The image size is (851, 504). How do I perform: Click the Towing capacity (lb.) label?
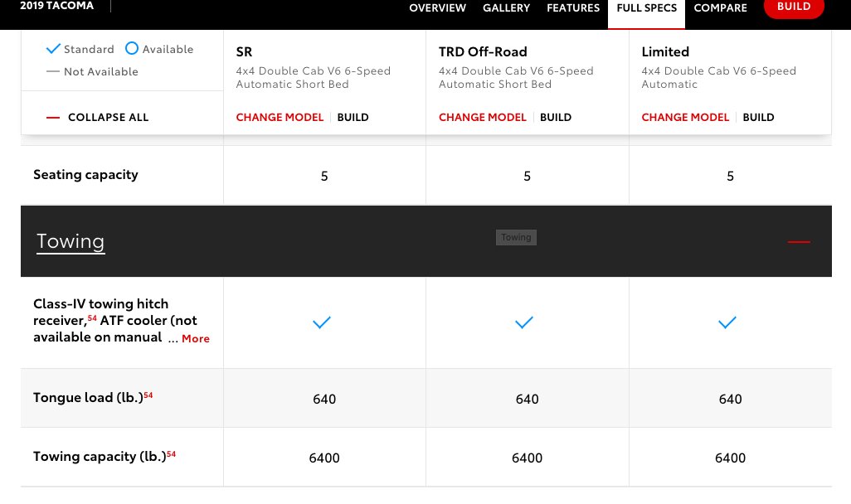[100, 457]
